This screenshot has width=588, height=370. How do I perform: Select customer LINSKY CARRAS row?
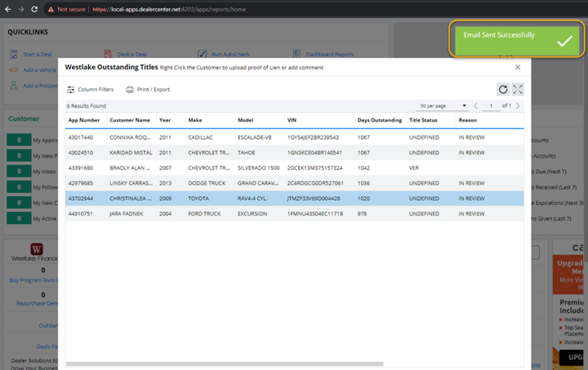pyautogui.click(x=294, y=183)
